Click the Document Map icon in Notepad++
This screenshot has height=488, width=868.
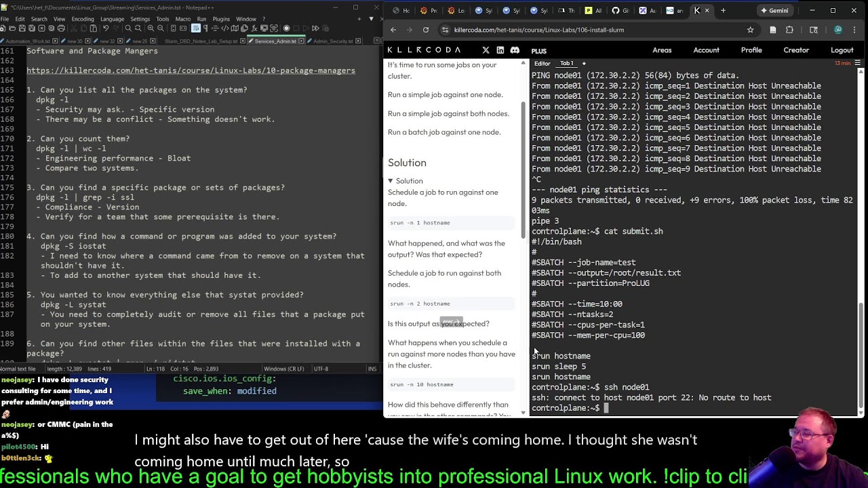(235, 28)
